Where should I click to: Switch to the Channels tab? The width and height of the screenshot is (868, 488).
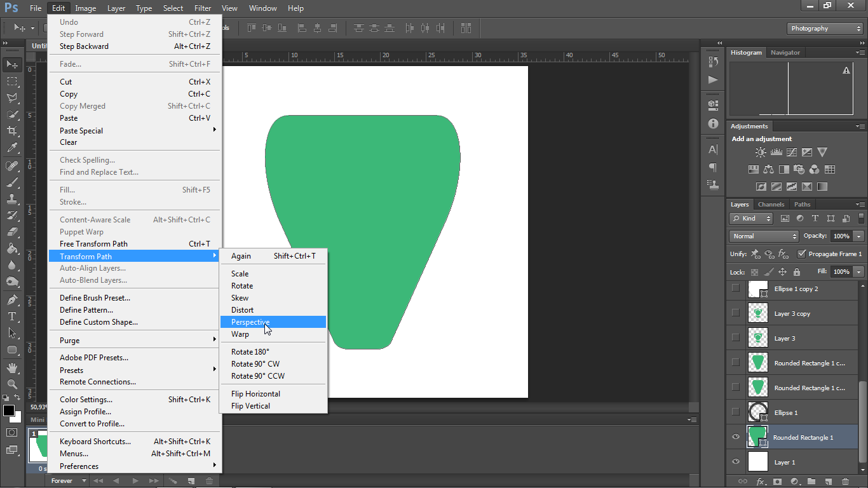[x=771, y=205]
